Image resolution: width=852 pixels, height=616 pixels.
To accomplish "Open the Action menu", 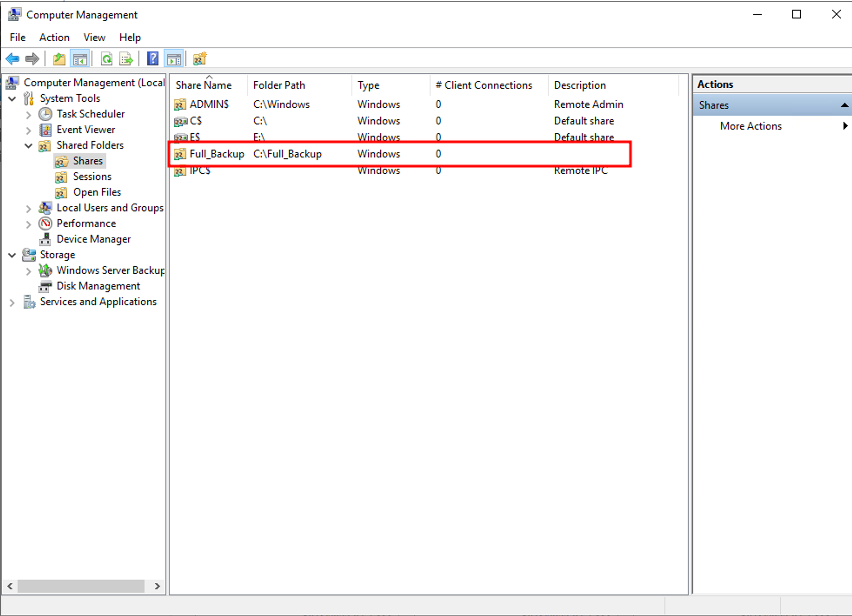I will [54, 37].
